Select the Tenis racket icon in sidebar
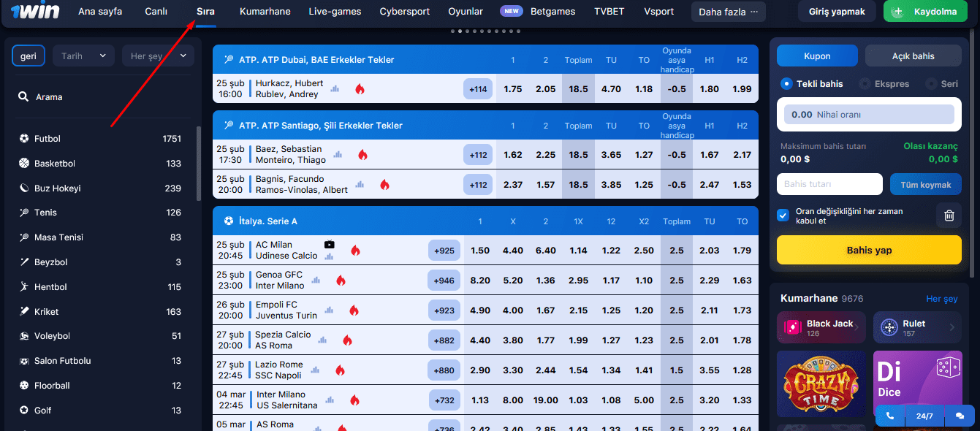This screenshot has height=431, width=980. pos(24,213)
